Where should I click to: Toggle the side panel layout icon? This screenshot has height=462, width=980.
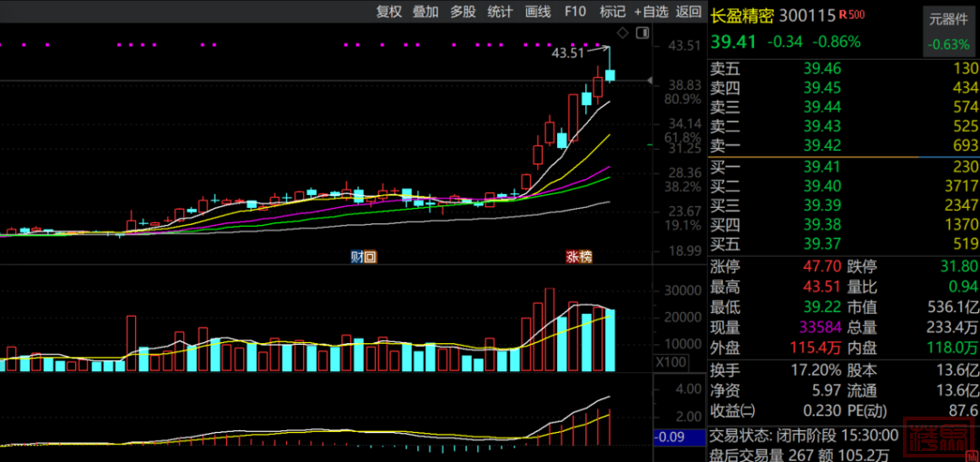tap(643, 32)
